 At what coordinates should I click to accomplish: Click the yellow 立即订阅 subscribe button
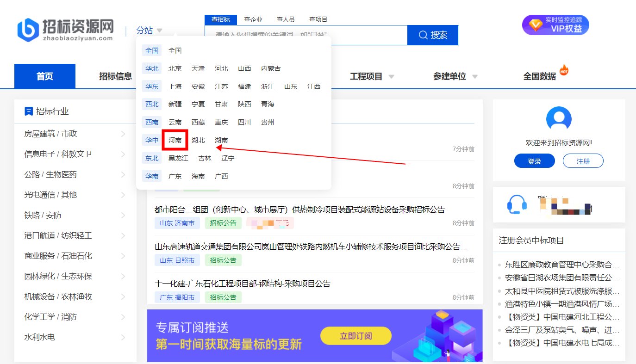click(x=355, y=336)
